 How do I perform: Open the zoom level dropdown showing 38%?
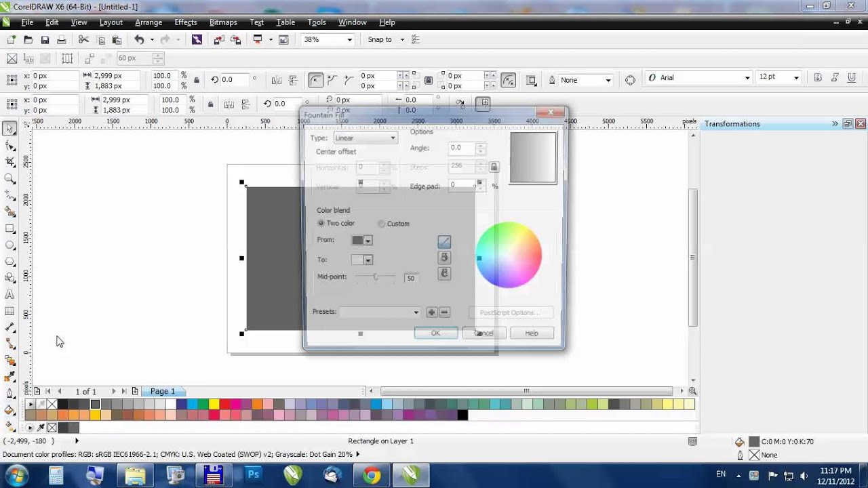(x=350, y=40)
